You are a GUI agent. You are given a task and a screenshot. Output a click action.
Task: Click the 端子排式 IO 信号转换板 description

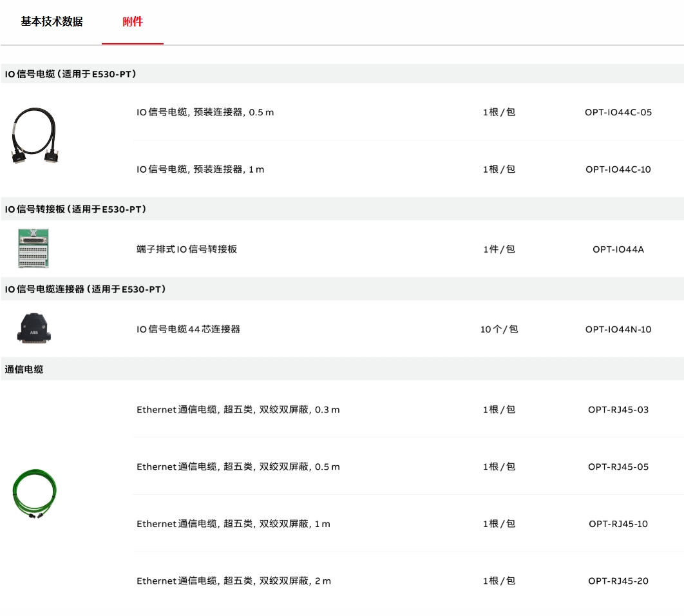pyautogui.click(x=187, y=249)
